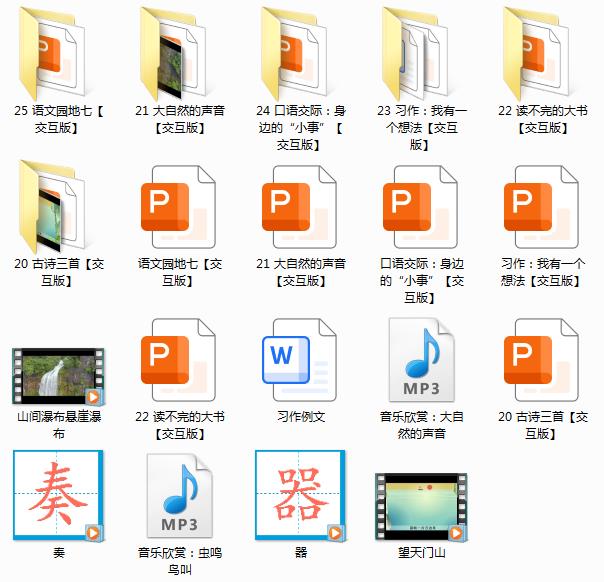Image resolution: width=604 pixels, height=582 pixels.
Task: Open PowerPoint file "语文园地七【交互版】"
Action: [x=180, y=206]
